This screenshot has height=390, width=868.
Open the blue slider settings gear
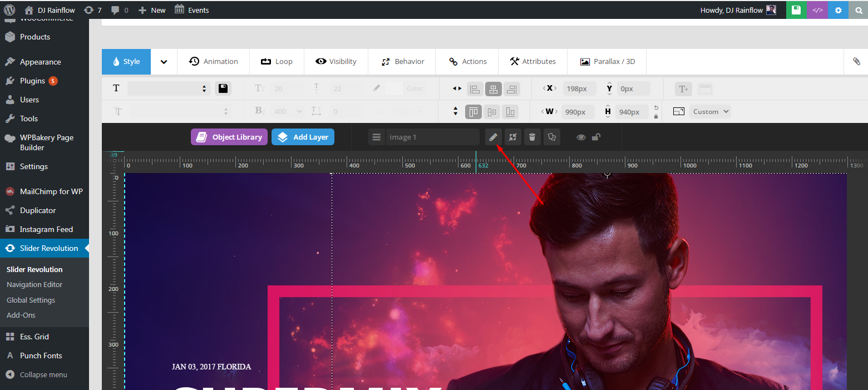(838, 10)
